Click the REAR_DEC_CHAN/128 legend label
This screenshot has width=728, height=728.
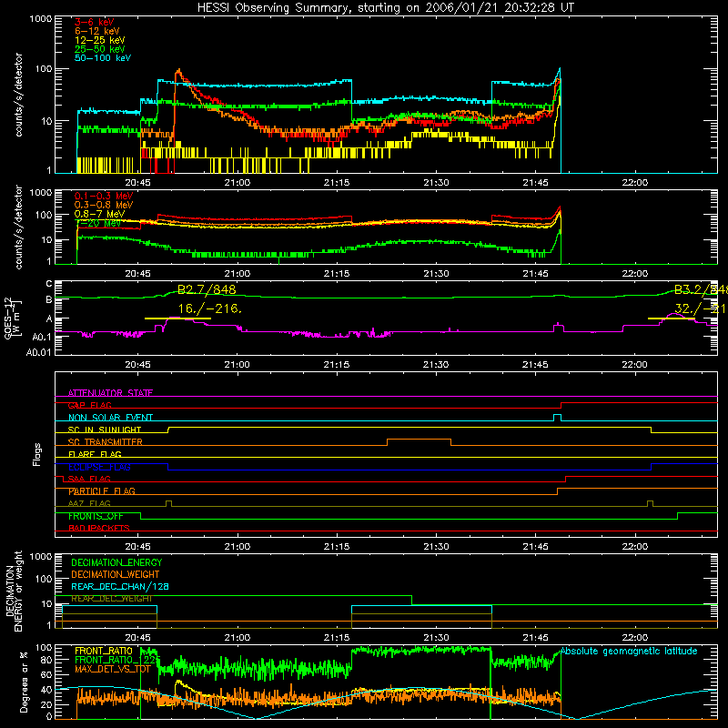pos(120,586)
